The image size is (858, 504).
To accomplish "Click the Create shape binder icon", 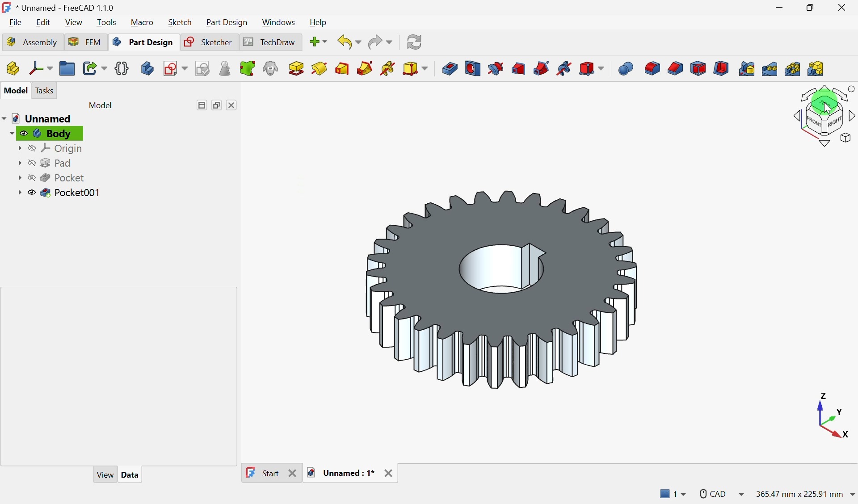I will pos(248,69).
